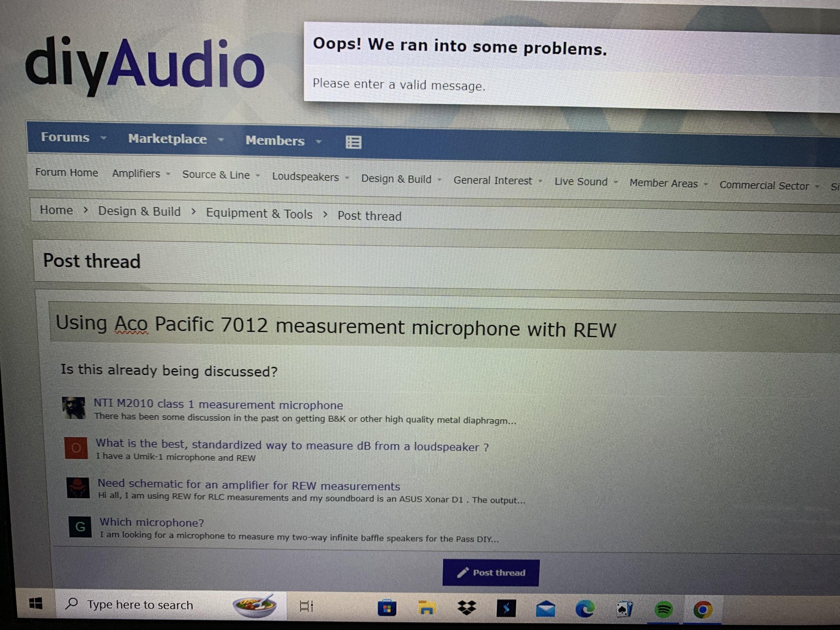
Task: Open the 'best, standardized way to measure dB' thread
Action: (x=292, y=445)
